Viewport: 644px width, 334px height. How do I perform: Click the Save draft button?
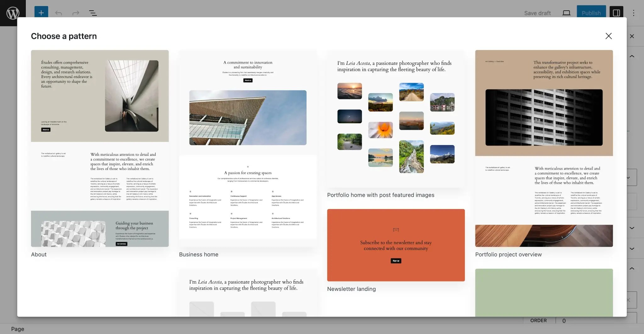point(537,13)
